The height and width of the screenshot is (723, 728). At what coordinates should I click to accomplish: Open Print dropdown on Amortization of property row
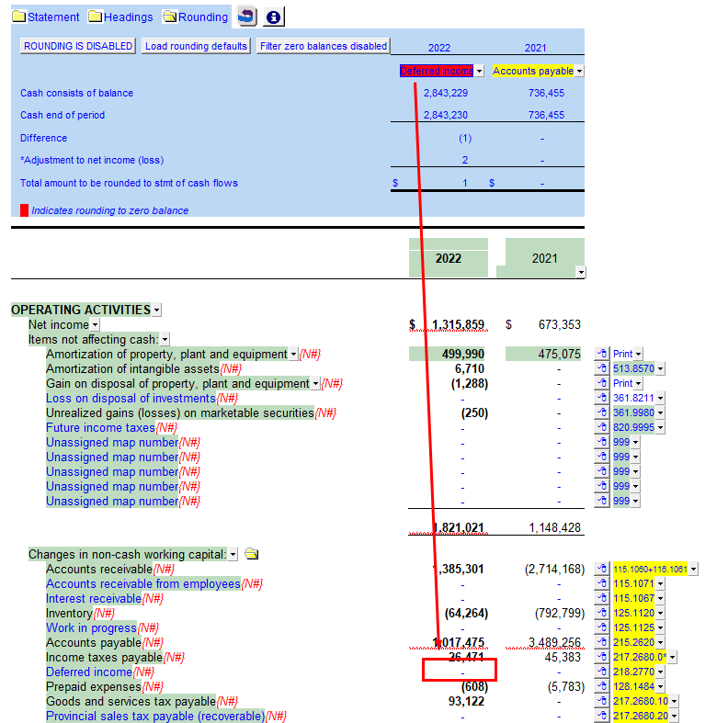(639, 354)
